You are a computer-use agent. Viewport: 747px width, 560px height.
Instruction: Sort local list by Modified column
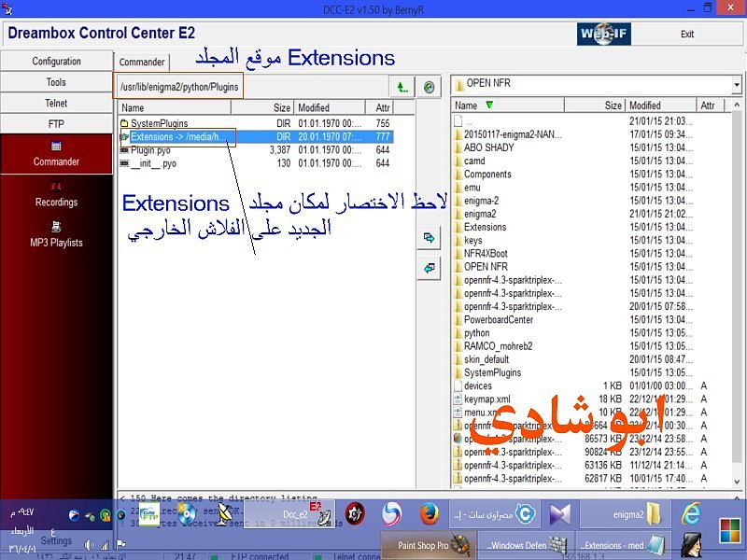pyautogui.click(x=660, y=105)
